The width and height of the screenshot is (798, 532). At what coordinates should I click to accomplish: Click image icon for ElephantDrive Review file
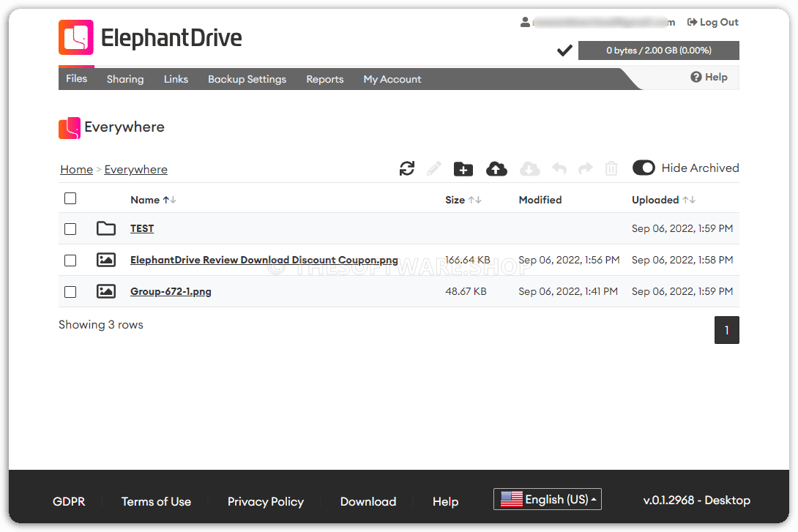(106, 260)
